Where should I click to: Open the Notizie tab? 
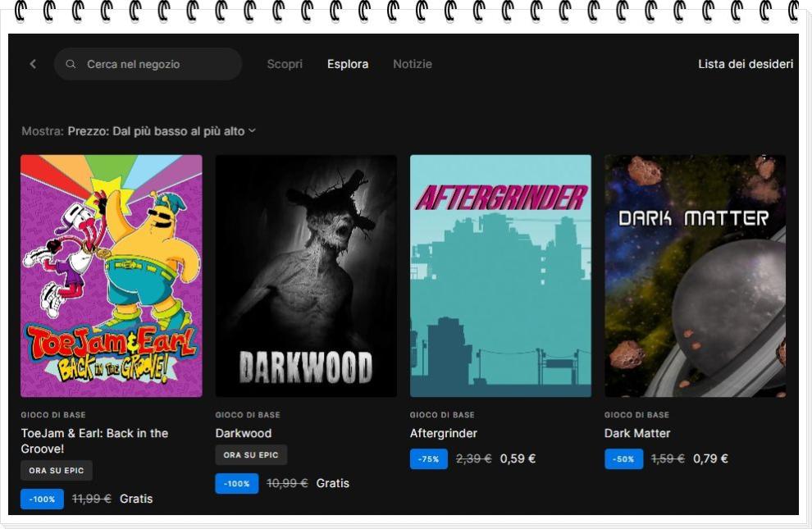(412, 64)
